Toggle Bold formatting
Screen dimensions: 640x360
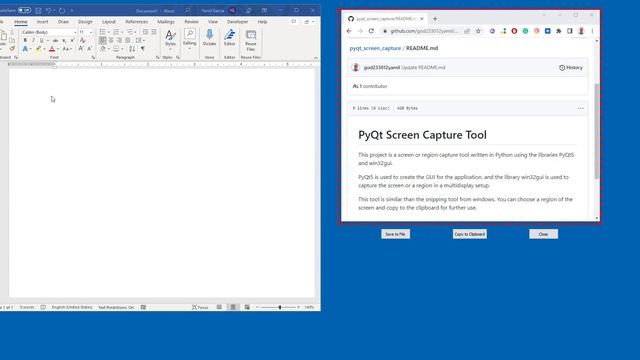(x=25, y=40)
